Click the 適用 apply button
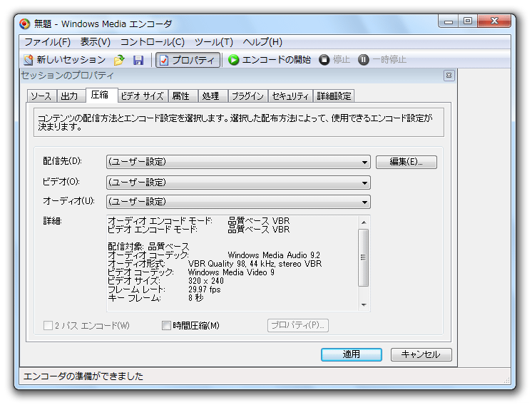The image size is (532, 405). coord(351,354)
